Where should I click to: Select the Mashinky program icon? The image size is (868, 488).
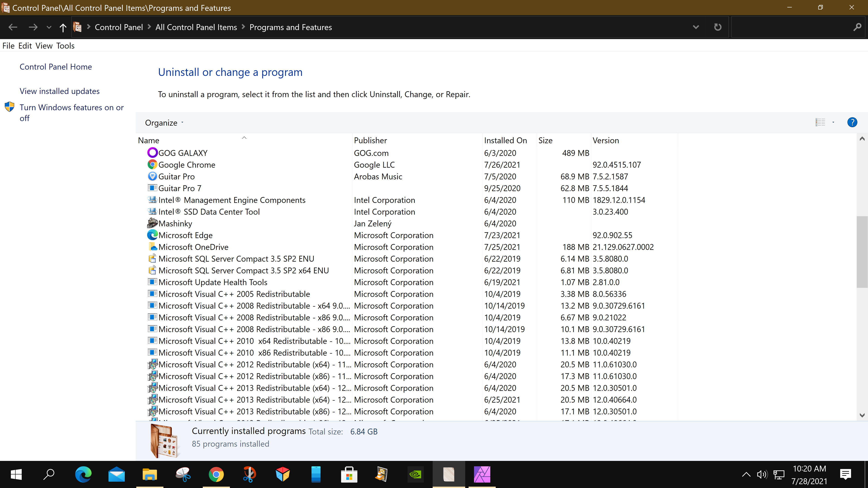(x=152, y=223)
